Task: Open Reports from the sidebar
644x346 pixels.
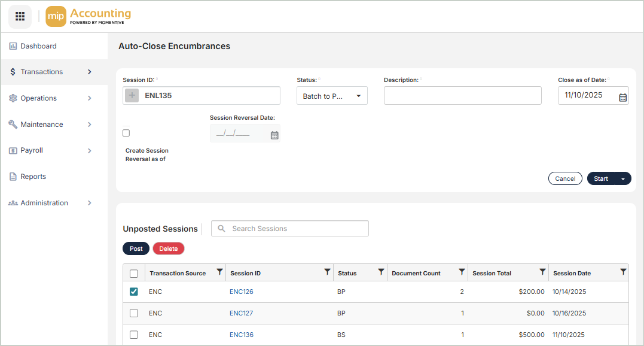Action: pos(33,177)
